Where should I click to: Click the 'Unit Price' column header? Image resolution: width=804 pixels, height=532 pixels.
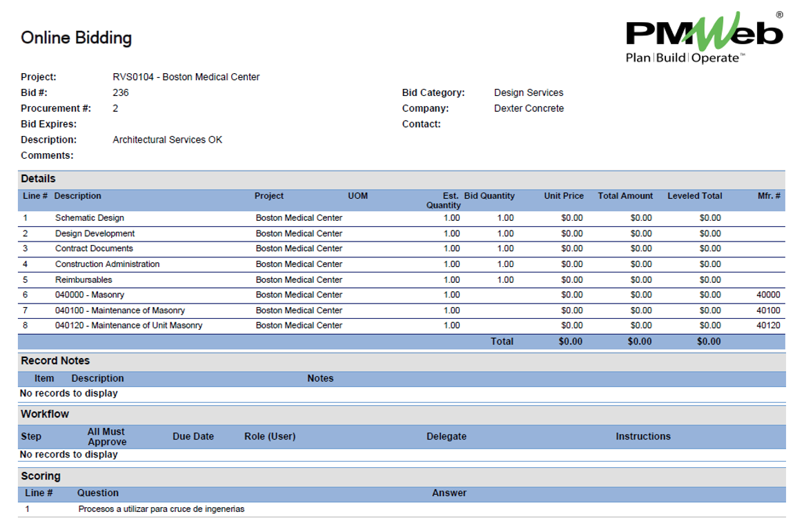564,196
